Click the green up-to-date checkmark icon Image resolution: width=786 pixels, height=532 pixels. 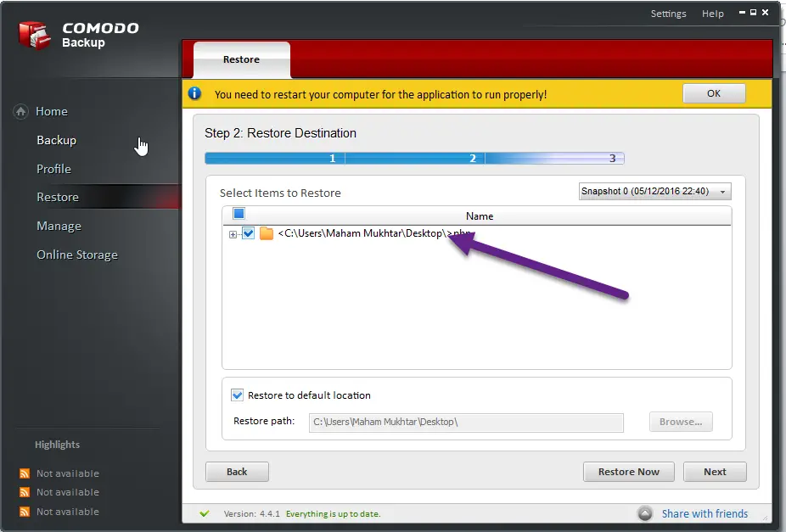tap(204, 513)
